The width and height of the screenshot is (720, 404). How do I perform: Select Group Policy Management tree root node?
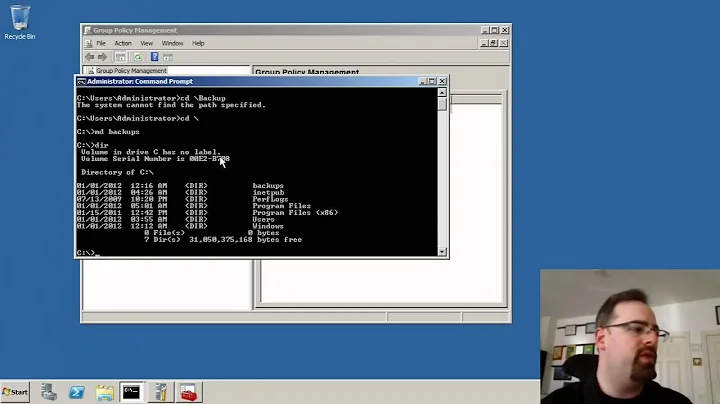pos(131,71)
